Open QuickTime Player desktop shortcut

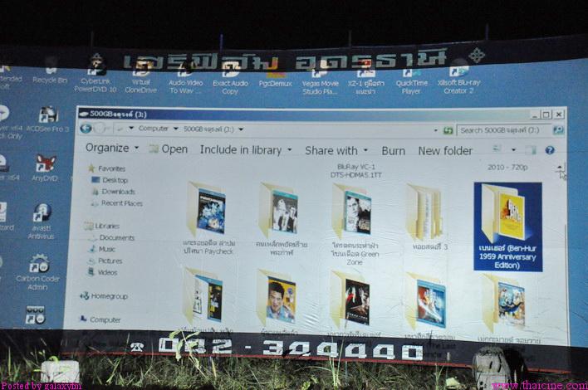click(411, 80)
